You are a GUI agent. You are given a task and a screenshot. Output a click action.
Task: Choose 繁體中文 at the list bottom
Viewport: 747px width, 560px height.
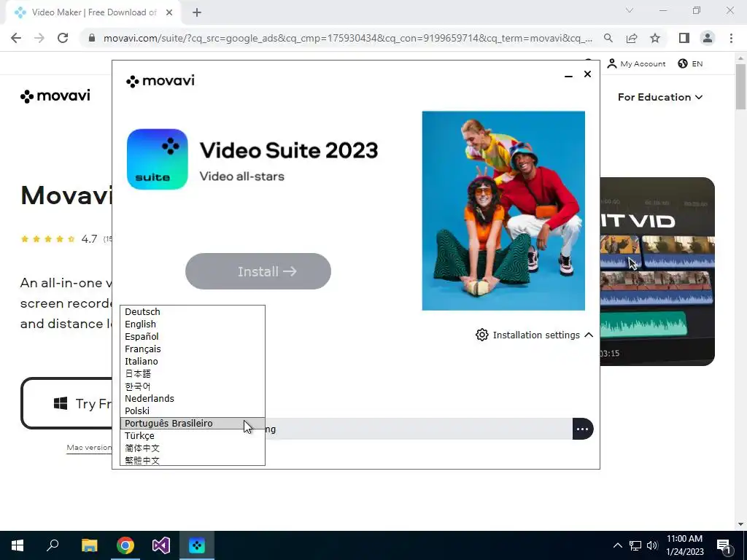(x=192, y=460)
